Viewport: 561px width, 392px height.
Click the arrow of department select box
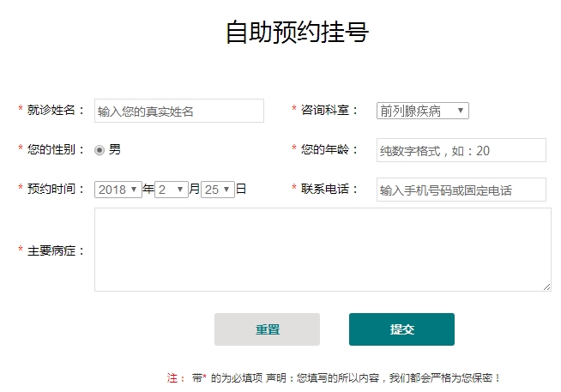point(461,111)
